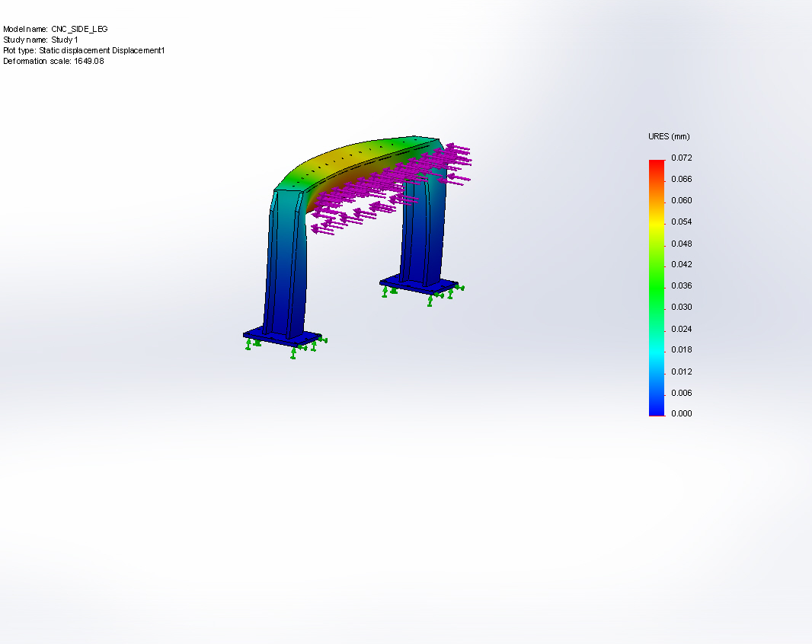Click the URES (mm) legend title
This screenshot has height=644, width=812.
(668, 137)
